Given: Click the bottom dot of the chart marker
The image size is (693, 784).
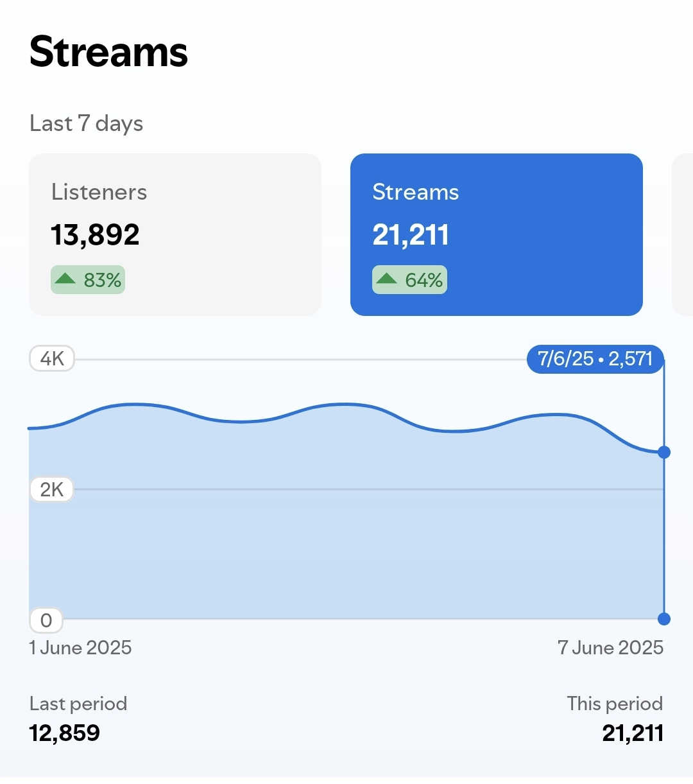Looking at the screenshot, I should point(664,619).
